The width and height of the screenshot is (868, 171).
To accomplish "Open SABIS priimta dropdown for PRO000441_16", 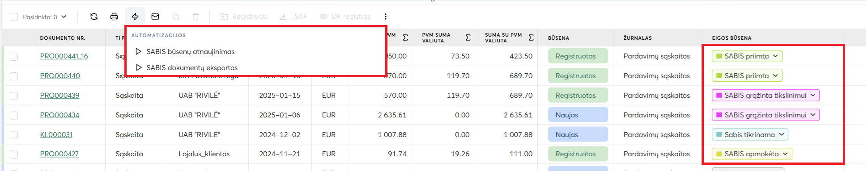I will [x=747, y=56].
